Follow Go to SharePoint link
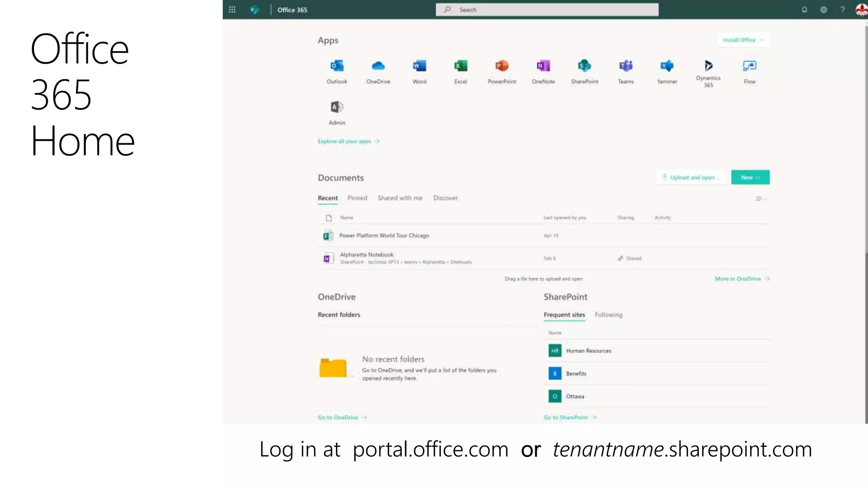The width and height of the screenshot is (868, 488). point(570,418)
